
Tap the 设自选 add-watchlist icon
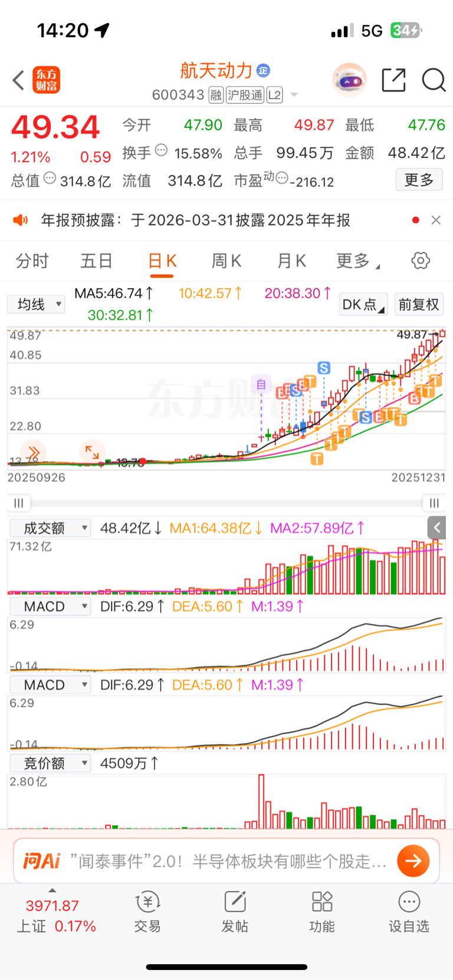pyautogui.click(x=409, y=912)
